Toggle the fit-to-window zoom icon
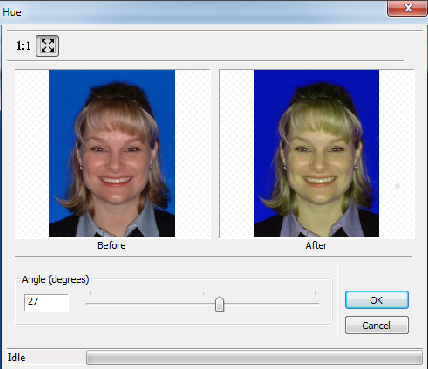The height and width of the screenshot is (369, 428). tap(47, 46)
